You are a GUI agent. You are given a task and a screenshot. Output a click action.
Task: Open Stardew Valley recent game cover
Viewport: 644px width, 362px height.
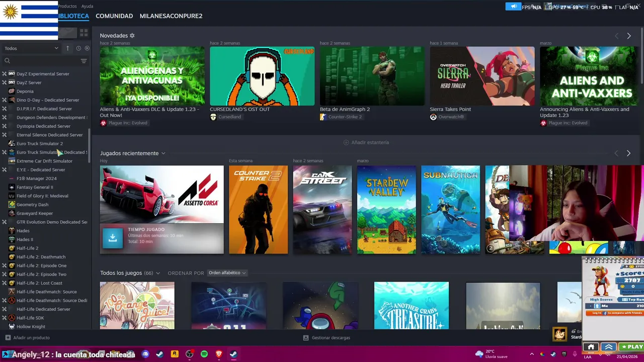point(386,210)
